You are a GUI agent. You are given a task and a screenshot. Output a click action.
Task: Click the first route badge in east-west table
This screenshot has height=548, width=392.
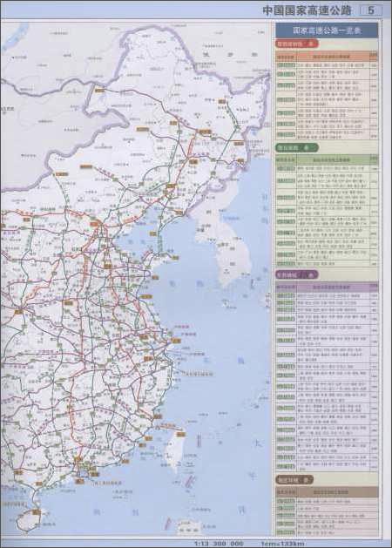pos(286,295)
